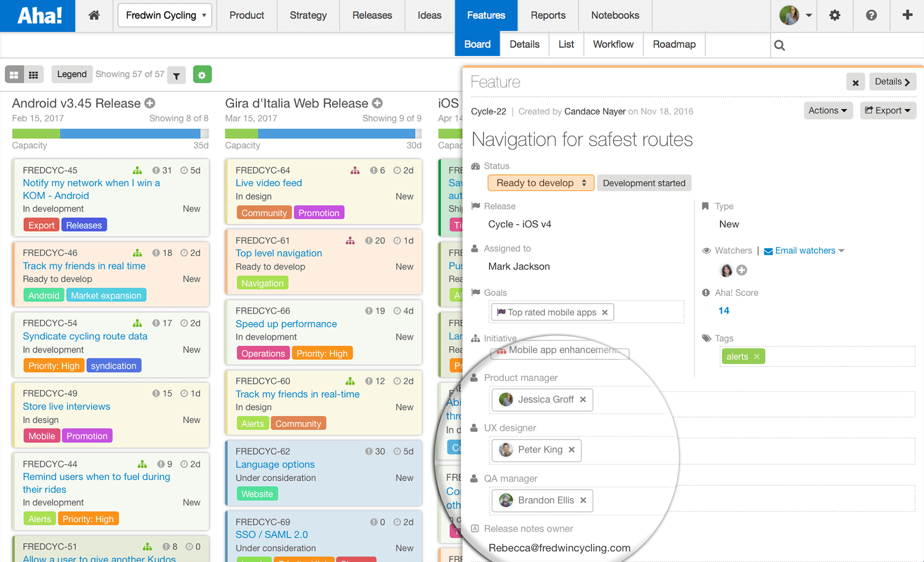
Task: Click estimate clock icon on FREDCYC-62 card
Action: click(x=397, y=452)
